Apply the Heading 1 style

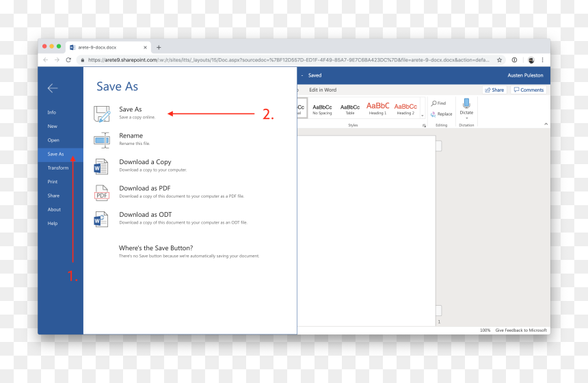[377, 109]
